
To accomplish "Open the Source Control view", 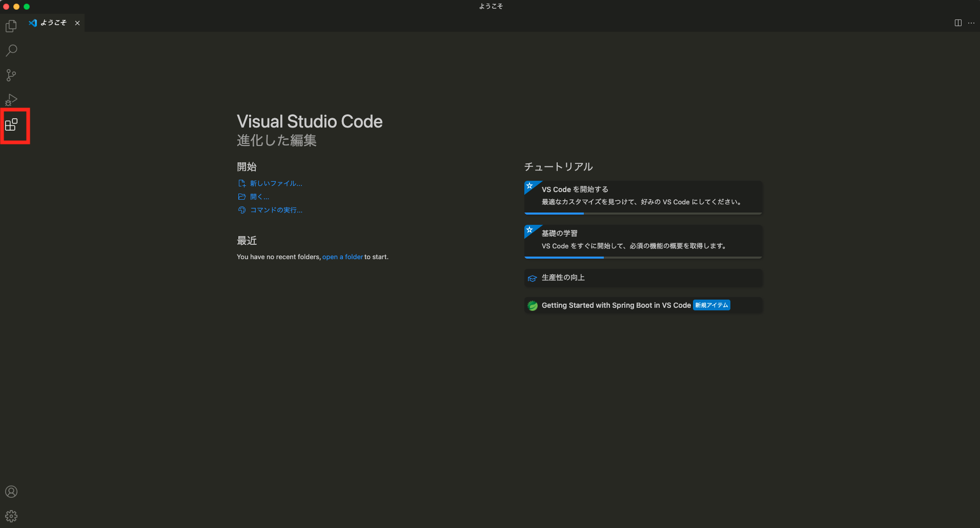I will [11, 75].
